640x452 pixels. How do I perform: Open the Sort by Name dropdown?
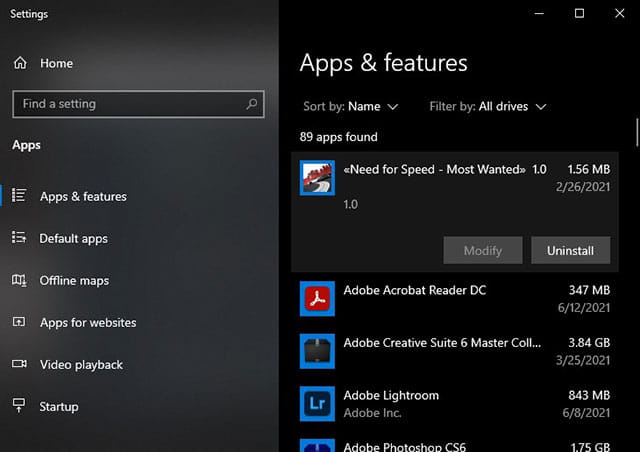pos(350,107)
